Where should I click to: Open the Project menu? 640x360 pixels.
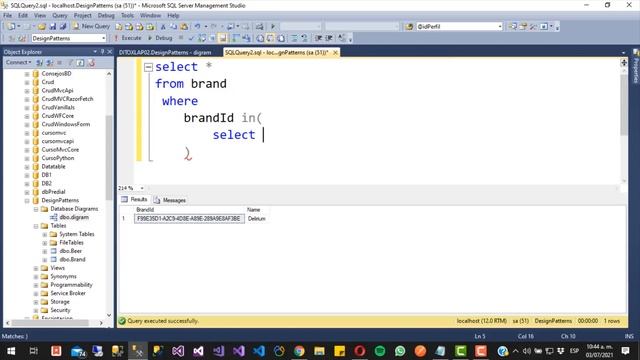82,16
